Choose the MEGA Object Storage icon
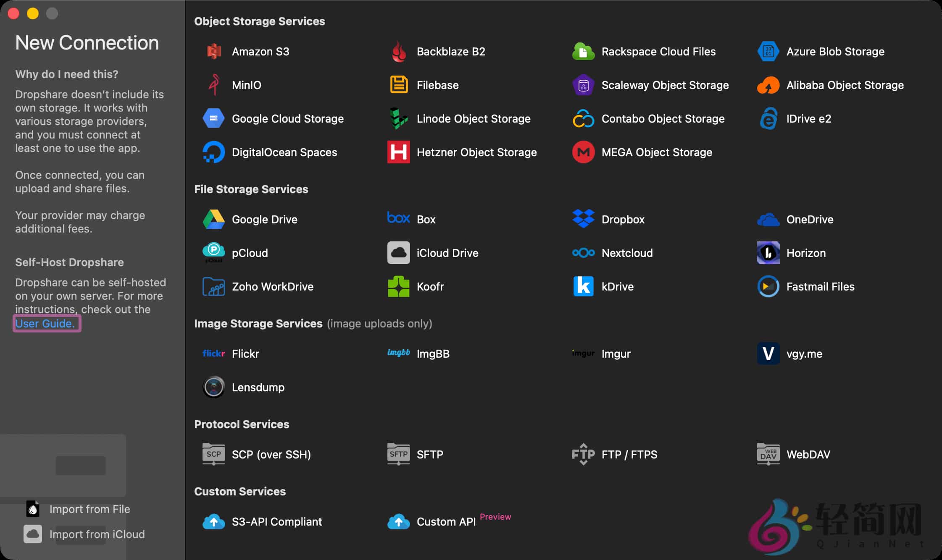 click(583, 152)
